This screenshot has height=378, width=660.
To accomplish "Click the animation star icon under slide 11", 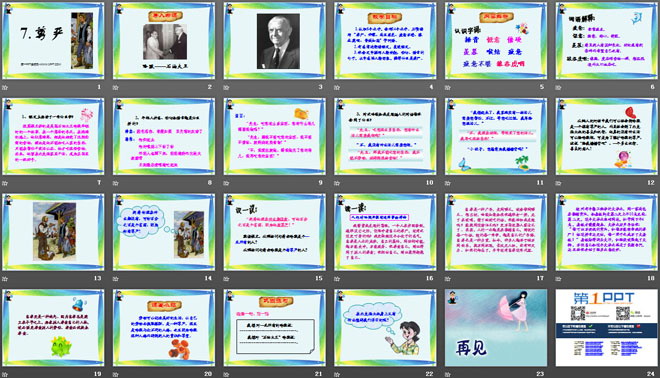I will 447,183.
